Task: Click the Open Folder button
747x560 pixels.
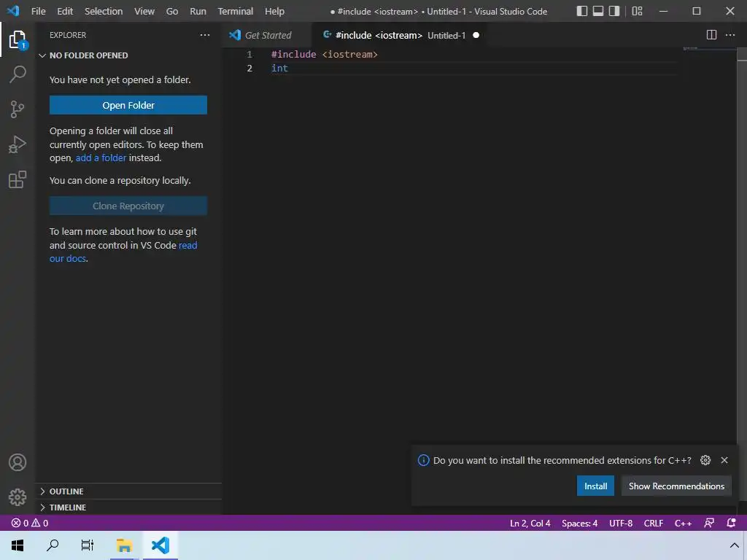Action: [128, 105]
